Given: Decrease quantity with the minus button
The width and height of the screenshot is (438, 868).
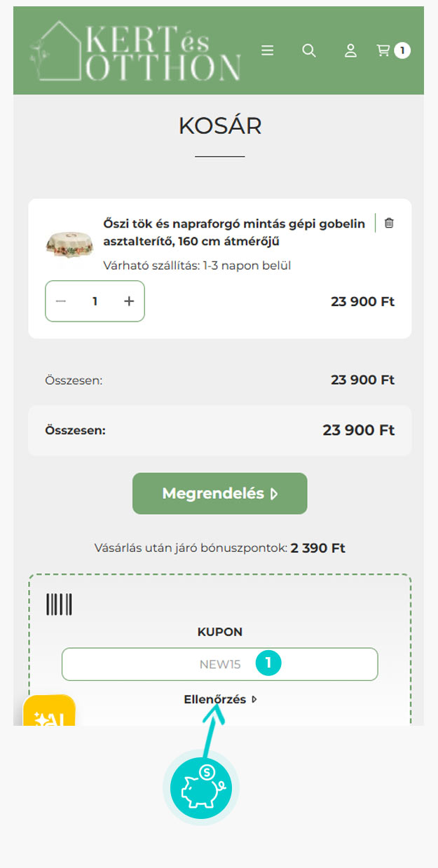Looking at the screenshot, I should click(x=61, y=301).
